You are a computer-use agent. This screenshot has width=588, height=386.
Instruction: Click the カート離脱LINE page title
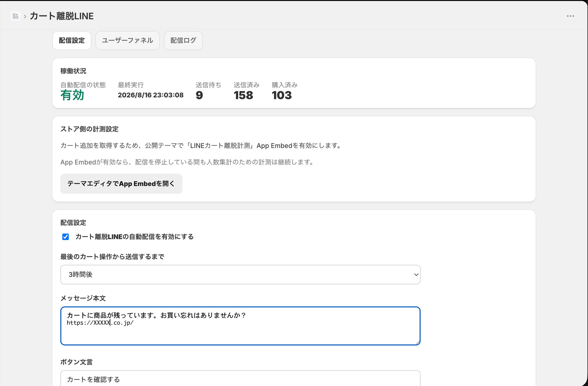click(62, 16)
